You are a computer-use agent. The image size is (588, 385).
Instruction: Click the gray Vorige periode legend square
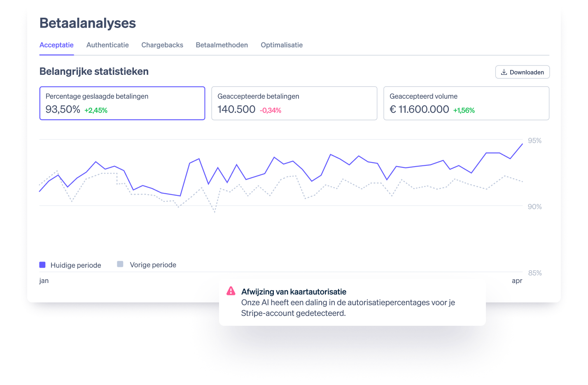pos(120,264)
